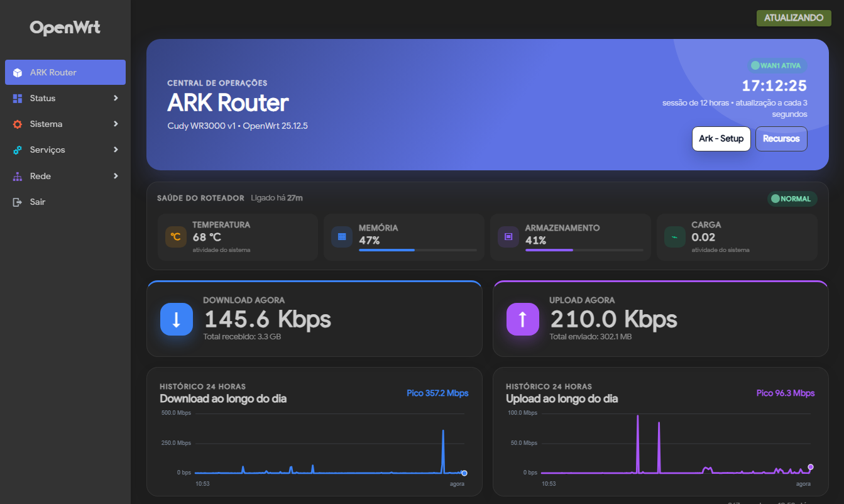This screenshot has width=844, height=504.
Task: Expand the Status menu chevron
Action: click(116, 98)
